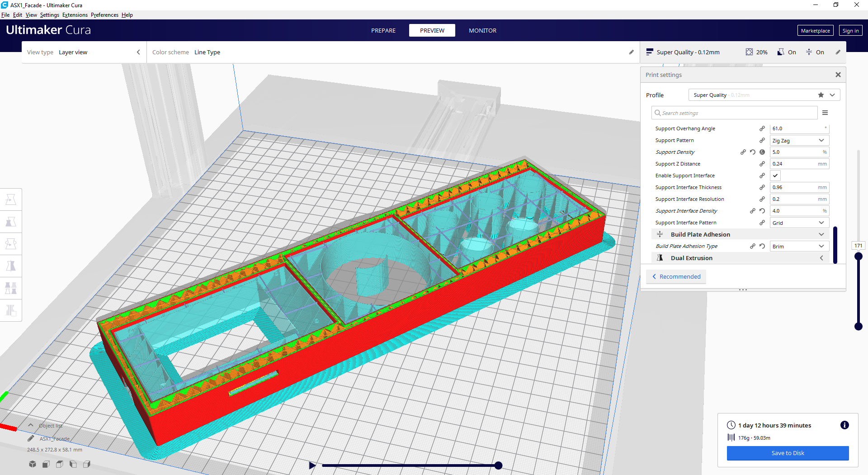This screenshot has height=475, width=868.
Task: Click link icon for Support Interface Resolution
Action: [762, 199]
